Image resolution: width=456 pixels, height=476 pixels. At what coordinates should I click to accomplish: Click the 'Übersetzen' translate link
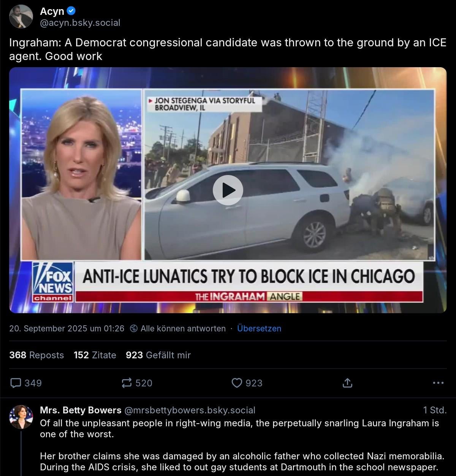(259, 328)
